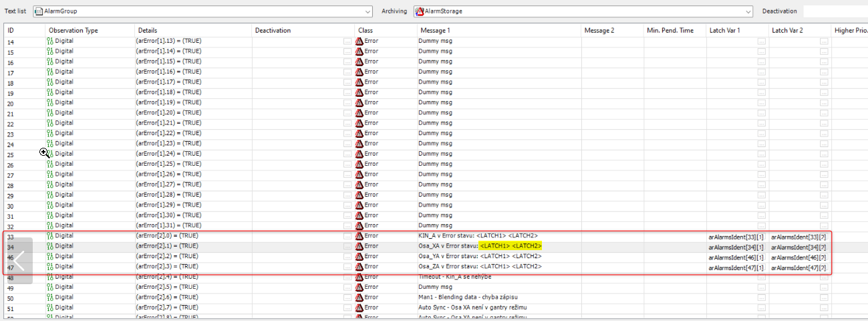Screen dimensions: 868x321
Task: Click Latch Var 1 ellipsis button in row 14
Action: click(x=761, y=41)
